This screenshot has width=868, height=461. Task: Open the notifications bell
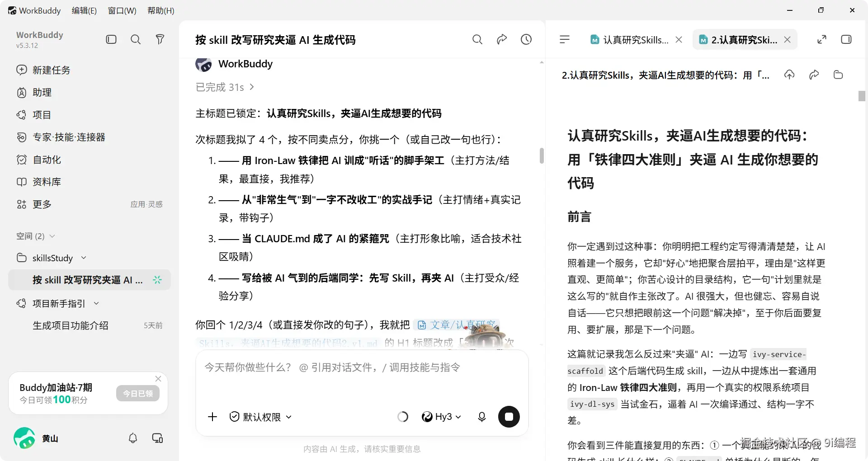133,438
